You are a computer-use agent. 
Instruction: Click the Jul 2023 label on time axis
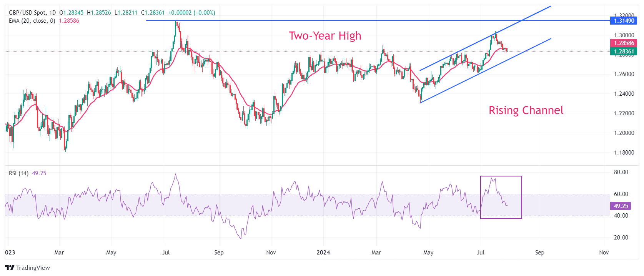(x=166, y=253)
